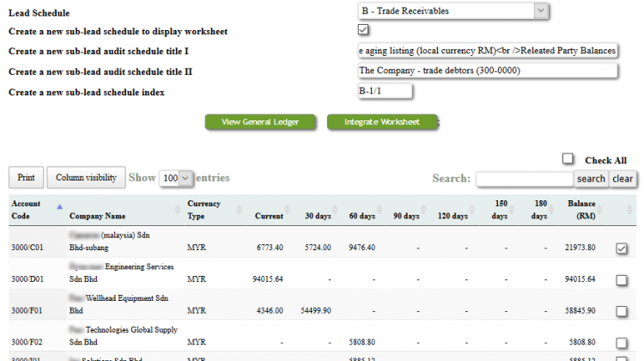Click the View General Ledger button
644x361 pixels.
point(260,122)
